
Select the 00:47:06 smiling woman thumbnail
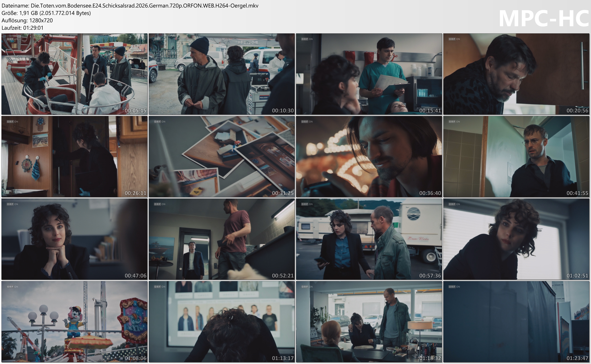(x=74, y=239)
